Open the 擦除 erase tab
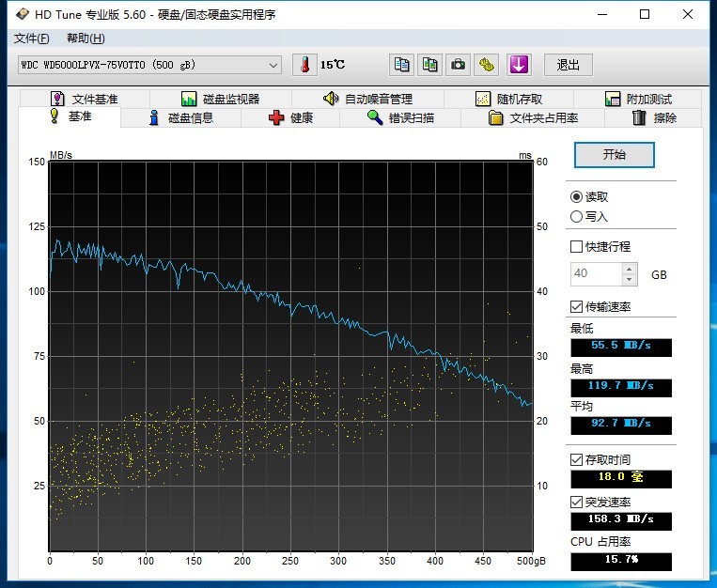This screenshot has height=588, width=717. [653, 118]
